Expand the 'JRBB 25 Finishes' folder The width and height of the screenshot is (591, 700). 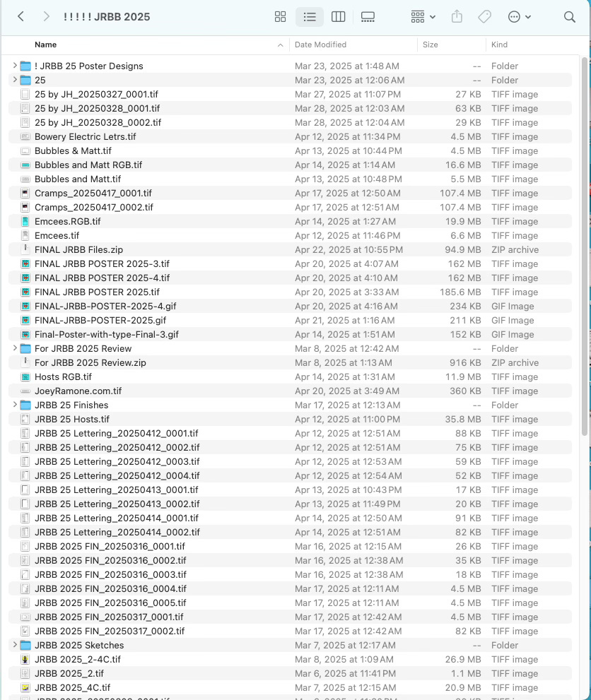click(x=15, y=405)
